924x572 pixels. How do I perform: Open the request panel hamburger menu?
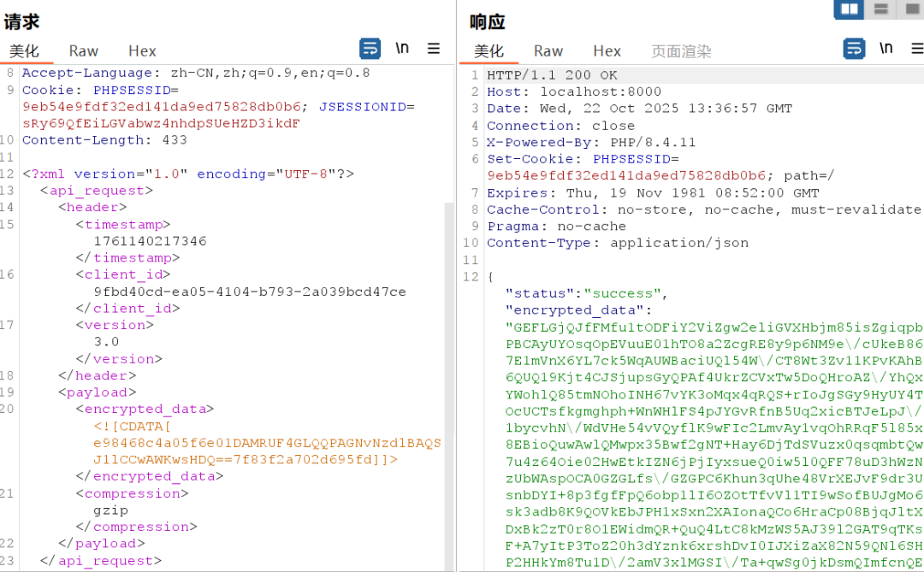[x=434, y=48]
